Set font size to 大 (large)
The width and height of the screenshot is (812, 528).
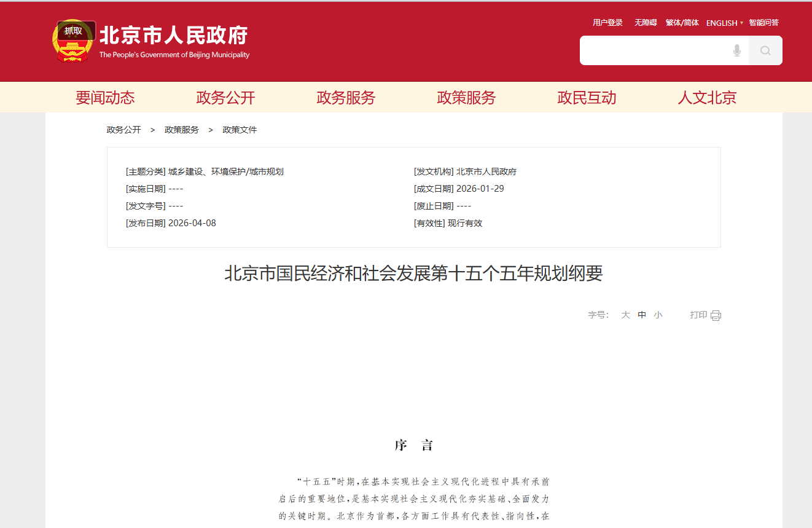[x=625, y=315]
